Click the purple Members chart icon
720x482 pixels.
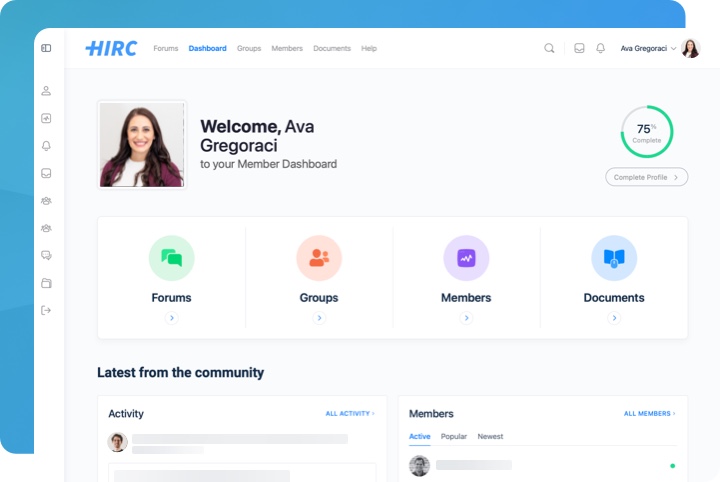pyautogui.click(x=466, y=258)
